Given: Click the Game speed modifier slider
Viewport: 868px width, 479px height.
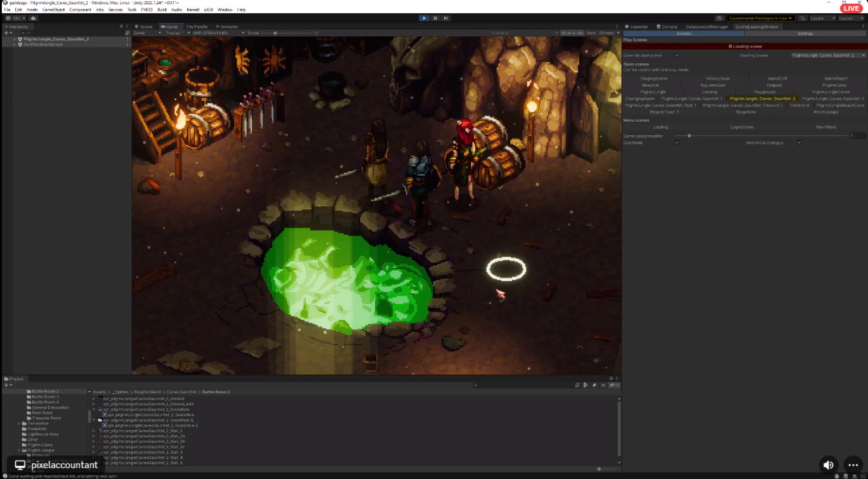Looking at the screenshot, I should (x=760, y=136).
